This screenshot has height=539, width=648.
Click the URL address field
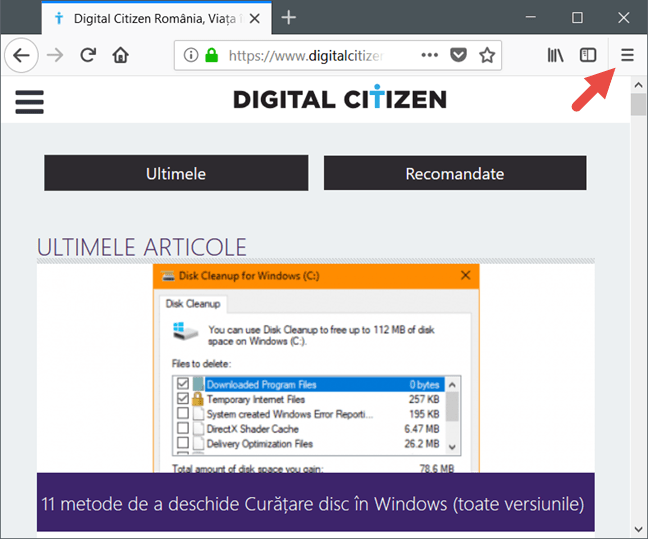coord(310,56)
